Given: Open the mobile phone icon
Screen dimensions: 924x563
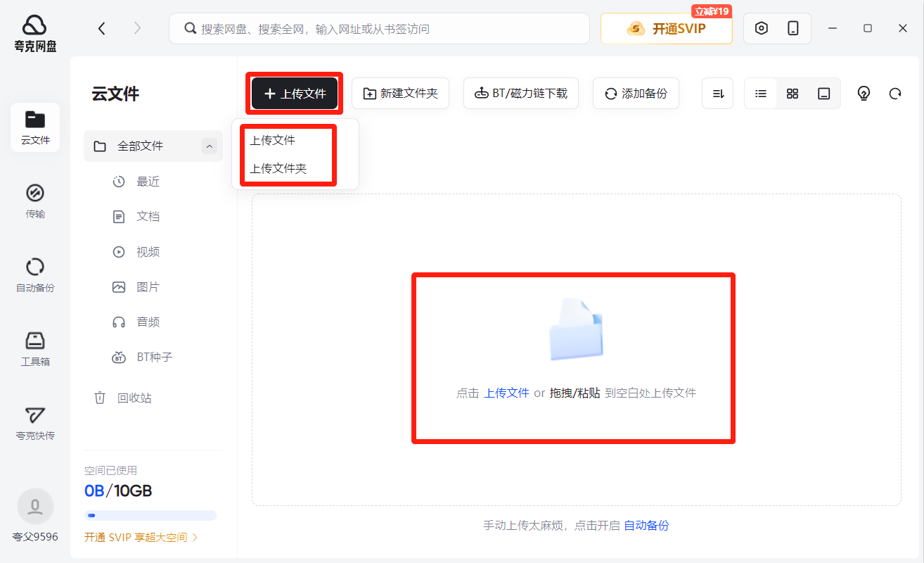Looking at the screenshot, I should click(x=793, y=28).
